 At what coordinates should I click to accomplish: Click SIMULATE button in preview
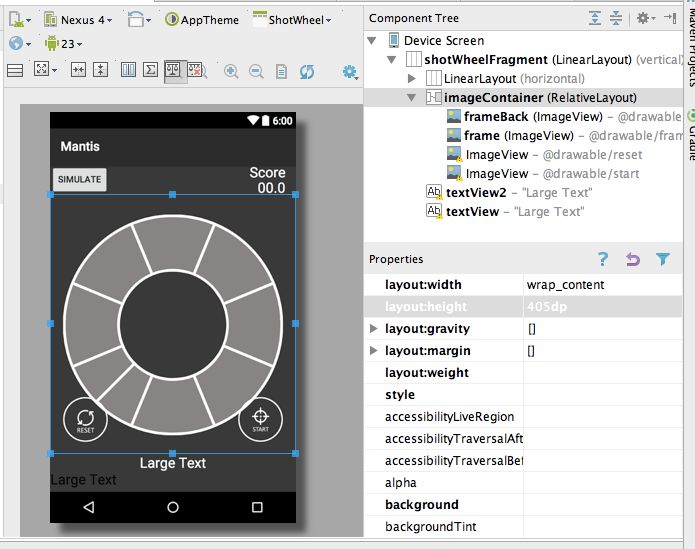[80, 179]
